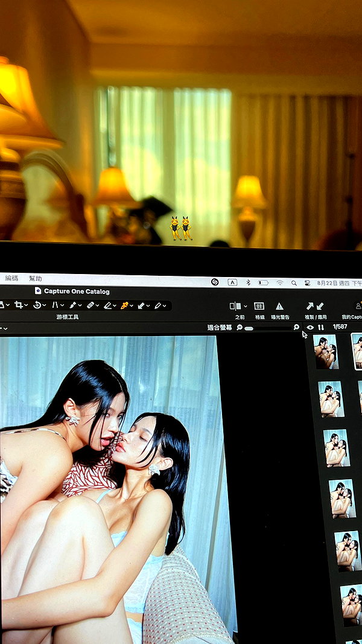Select the Keystone tool

(55, 305)
